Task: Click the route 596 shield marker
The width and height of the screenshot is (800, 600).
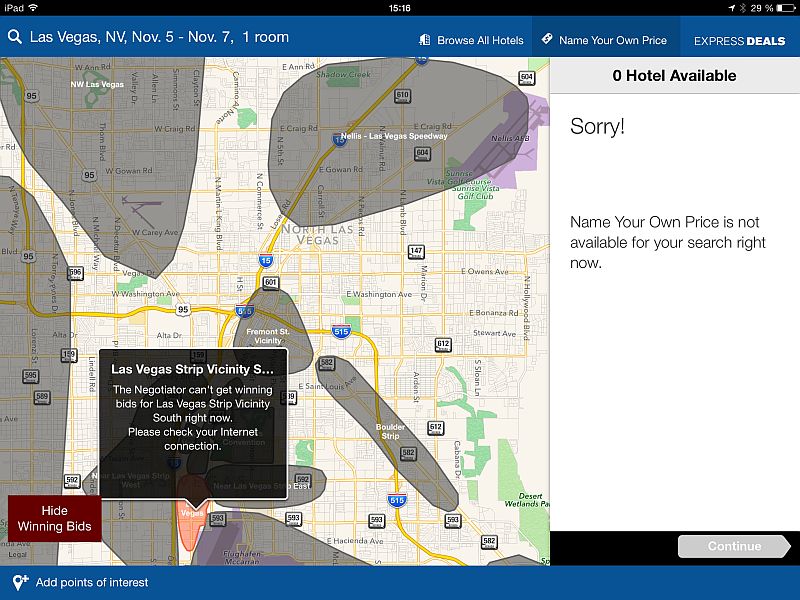Action: tap(75, 273)
